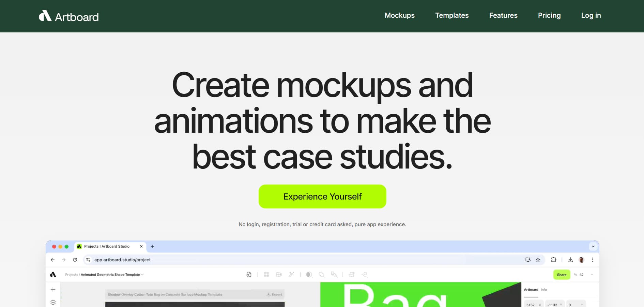Click the browser downloads icon
The height and width of the screenshot is (307, 644).
pyautogui.click(x=570, y=260)
